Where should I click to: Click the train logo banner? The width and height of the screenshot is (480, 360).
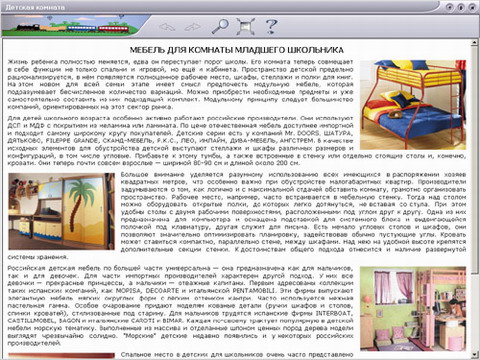[x=72, y=25]
